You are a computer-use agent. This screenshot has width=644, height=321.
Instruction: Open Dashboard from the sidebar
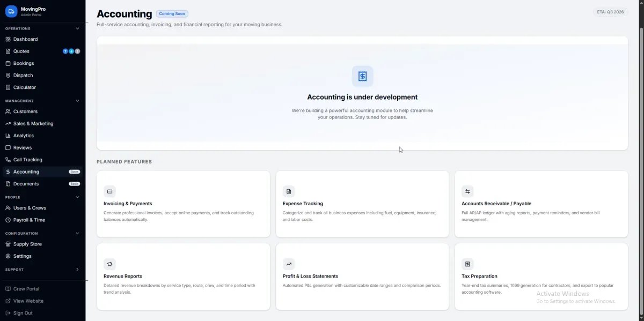(25, 39)
